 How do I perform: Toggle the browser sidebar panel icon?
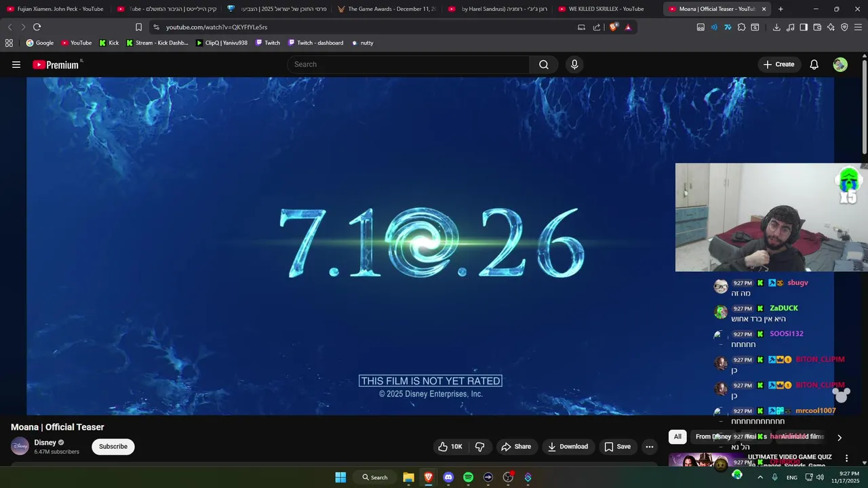click(804, 27)
